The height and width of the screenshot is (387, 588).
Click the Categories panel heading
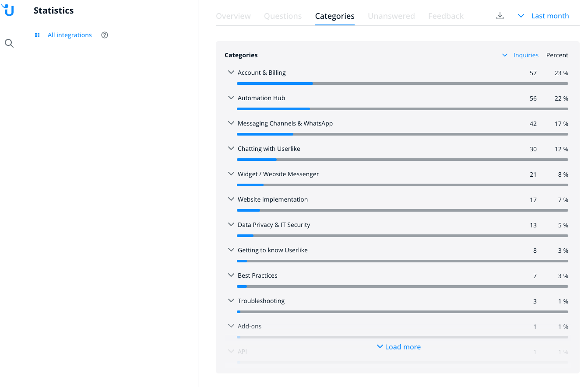click(241, 55)
